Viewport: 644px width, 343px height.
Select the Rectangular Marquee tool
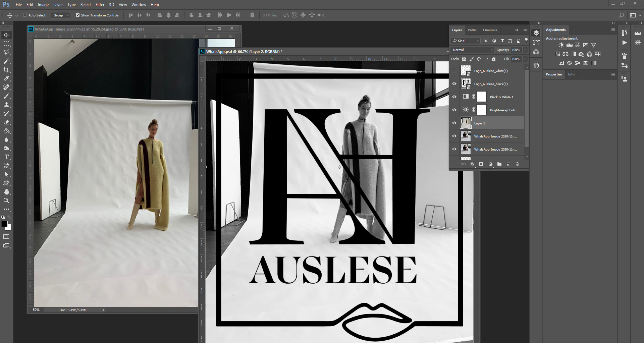click(6, 44)
